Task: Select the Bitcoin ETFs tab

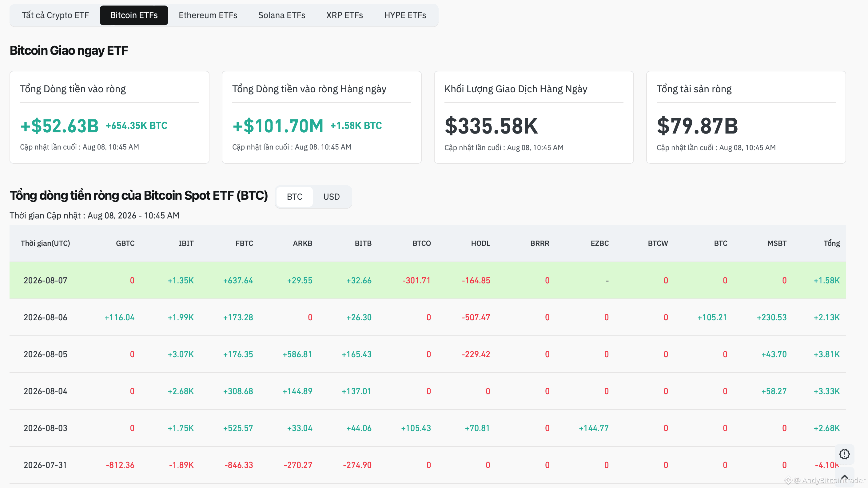Action: point(134,15)
